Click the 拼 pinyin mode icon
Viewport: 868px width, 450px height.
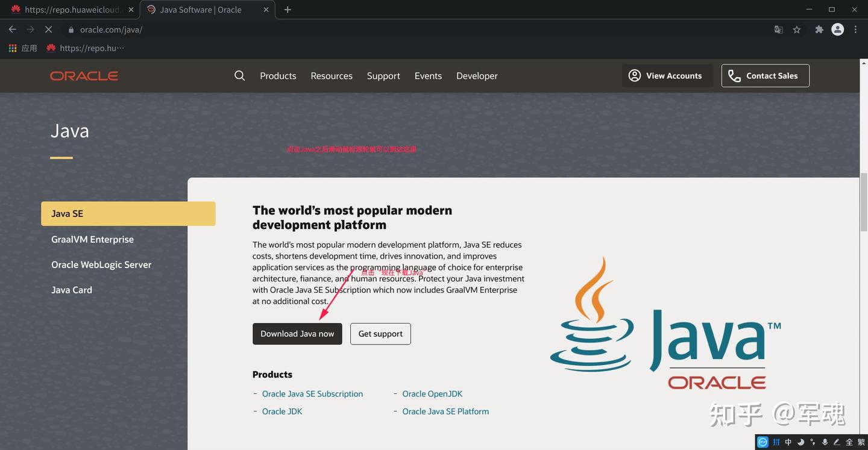click(776, 442)
